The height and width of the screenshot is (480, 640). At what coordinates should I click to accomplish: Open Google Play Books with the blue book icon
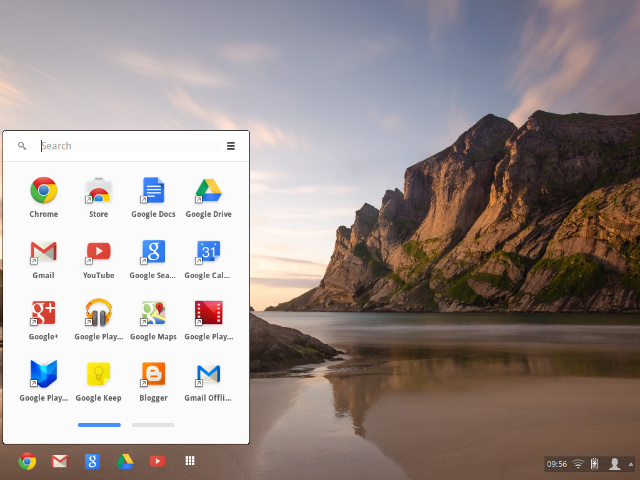click(43, 374)
